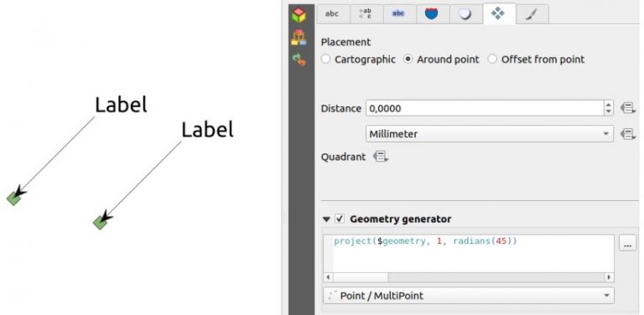
Task: Open the Symbology cube icon in sidebar
Action: (x=299, y=15)
